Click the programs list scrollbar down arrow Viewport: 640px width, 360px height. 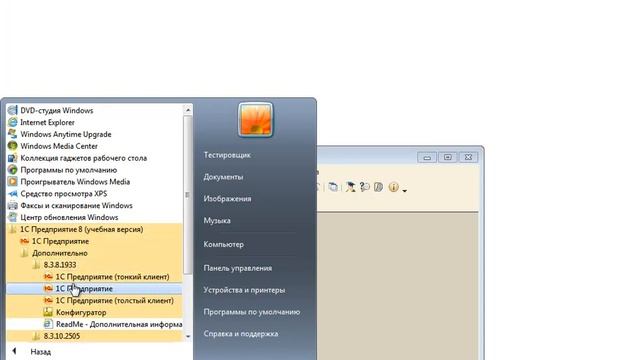188,336
